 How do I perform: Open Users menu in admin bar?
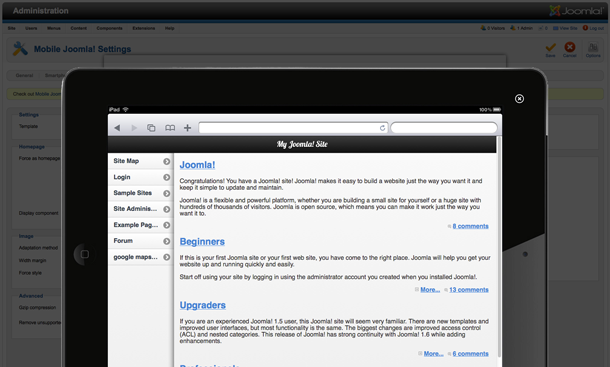tap(31, 28)
